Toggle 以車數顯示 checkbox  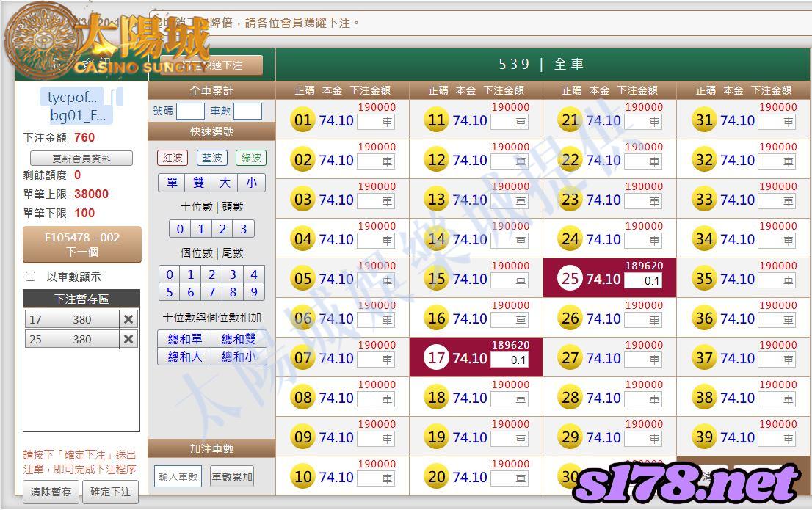[31, 277]
